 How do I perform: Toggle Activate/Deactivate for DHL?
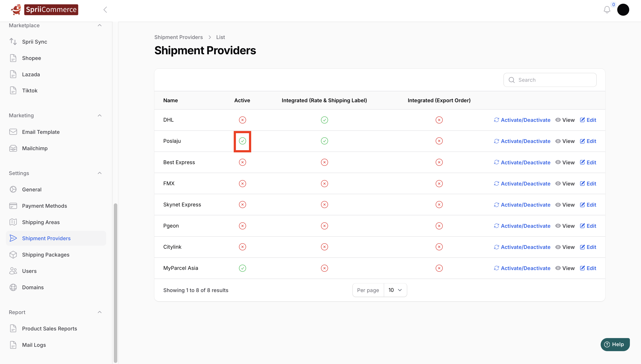(x=522, y=120)
